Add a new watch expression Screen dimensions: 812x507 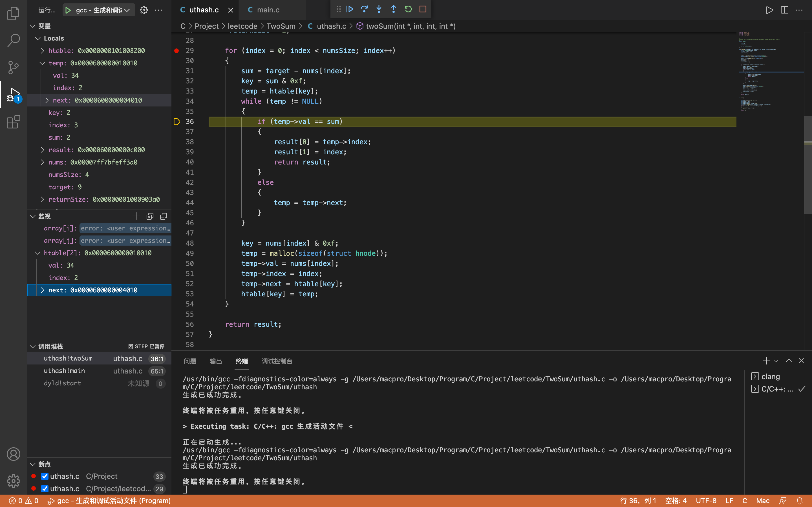coord(136,216)
